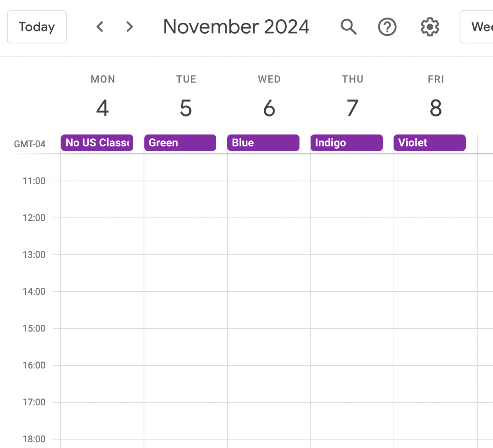Open the Violet all-day event

coord(430,143)
